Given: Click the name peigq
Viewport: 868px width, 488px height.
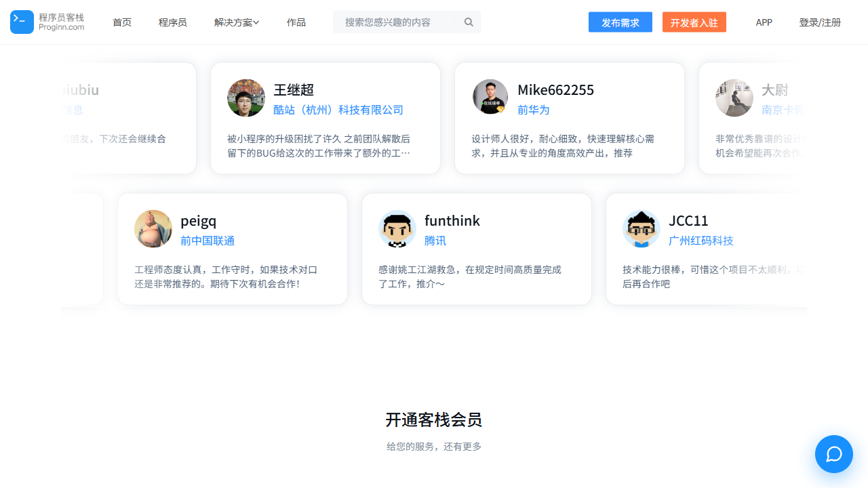Looking at the screenshot, I should [199, 221].
